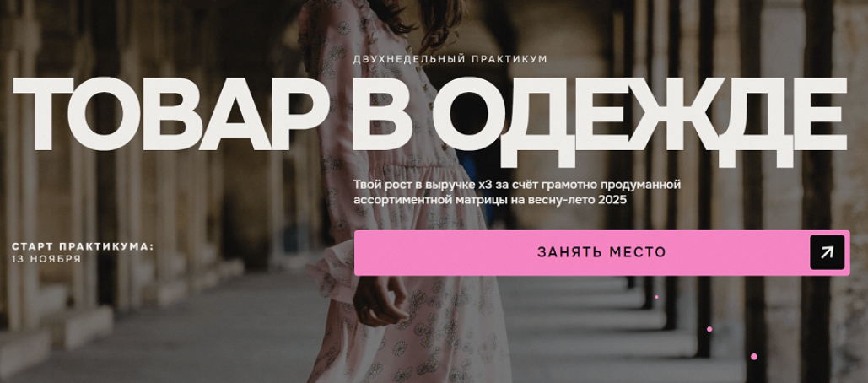The image size is (868, 383).
Task: Click the ЗАНЯТЬ МЕСТО button label
Action: pos(601,252)
